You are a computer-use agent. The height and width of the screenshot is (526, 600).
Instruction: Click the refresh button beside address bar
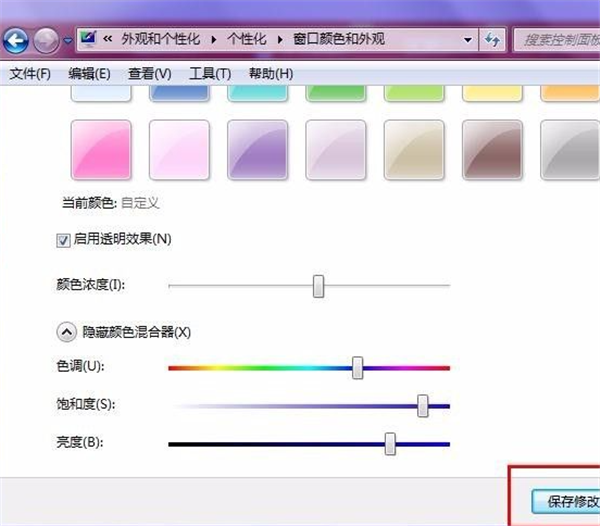pyautogui.click(x=492, y=40)
